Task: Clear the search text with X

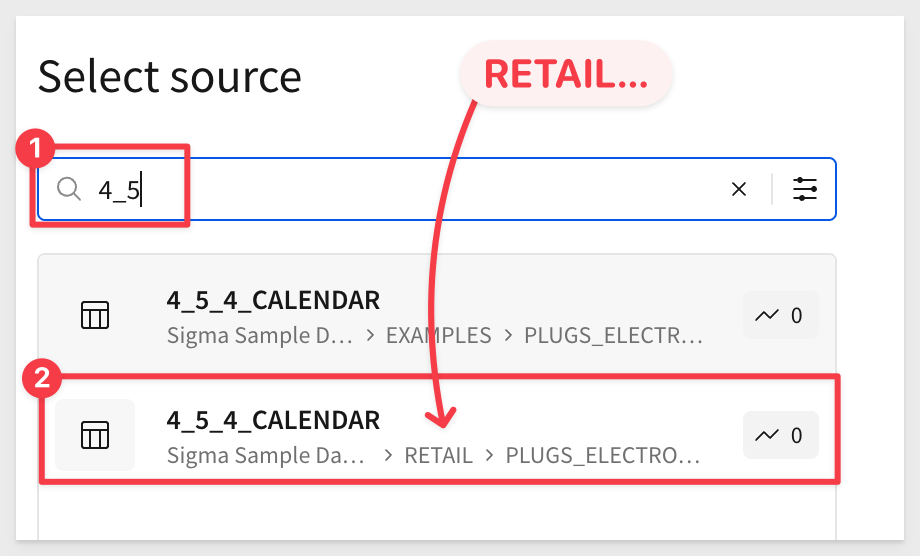Action: tap(739, 189)
